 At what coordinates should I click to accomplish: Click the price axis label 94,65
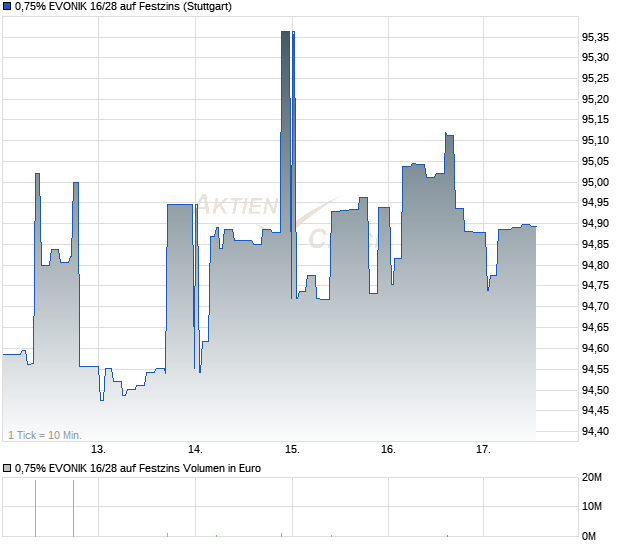coord(595,327)
